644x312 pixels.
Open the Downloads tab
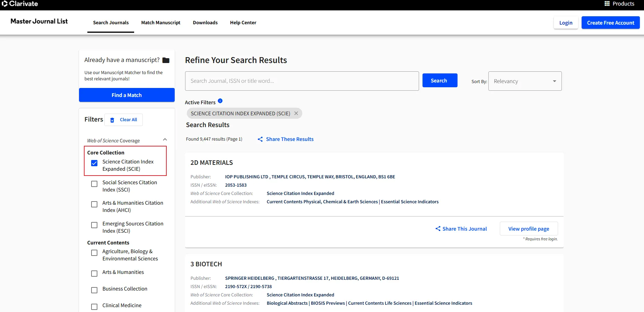tap(205, 23)
